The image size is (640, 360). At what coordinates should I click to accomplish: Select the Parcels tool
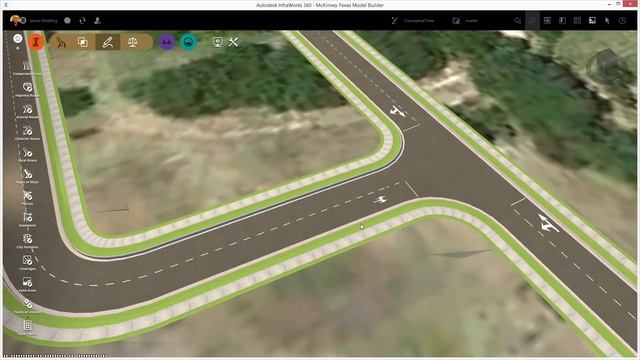pyautogui.click(x=27, y=198)
